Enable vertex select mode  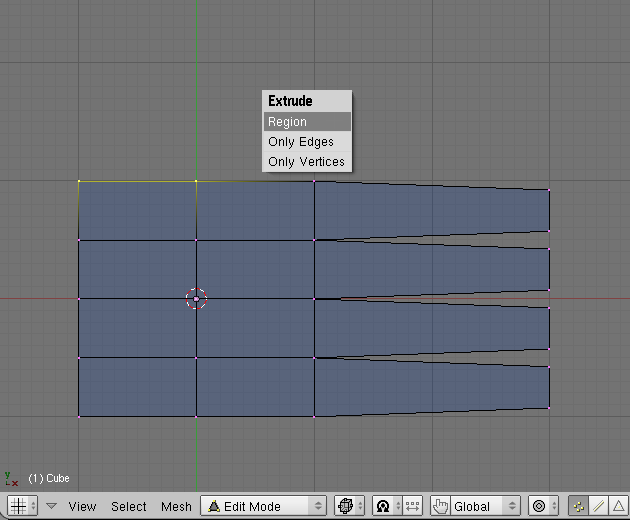click(579, 506)
